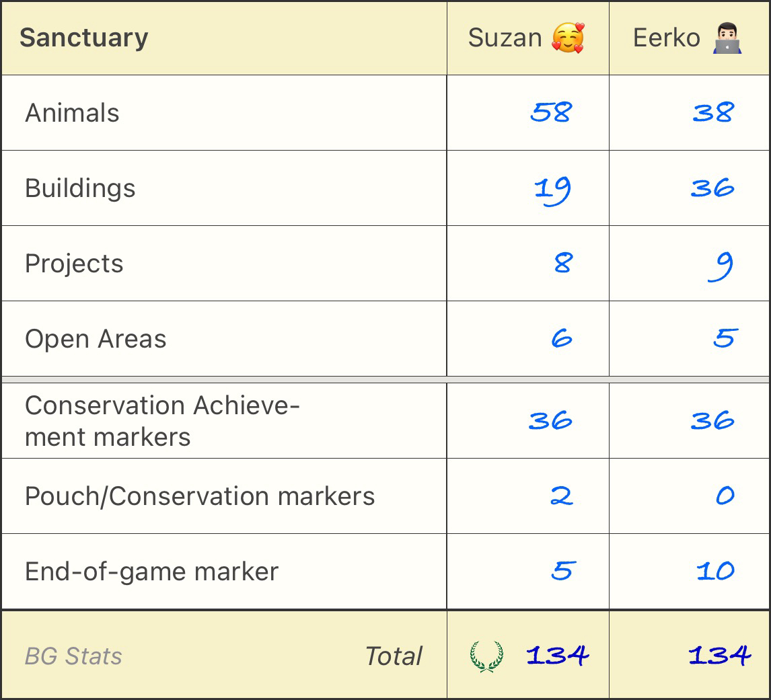Click the green laurel wreath winner icon
Screen dimensions: 771x700
[486, 656]
